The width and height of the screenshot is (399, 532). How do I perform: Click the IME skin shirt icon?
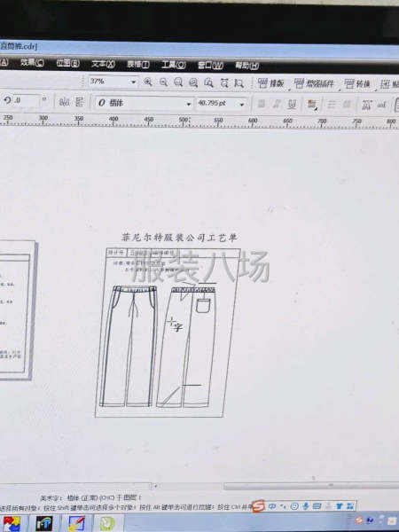coord(339,506)
